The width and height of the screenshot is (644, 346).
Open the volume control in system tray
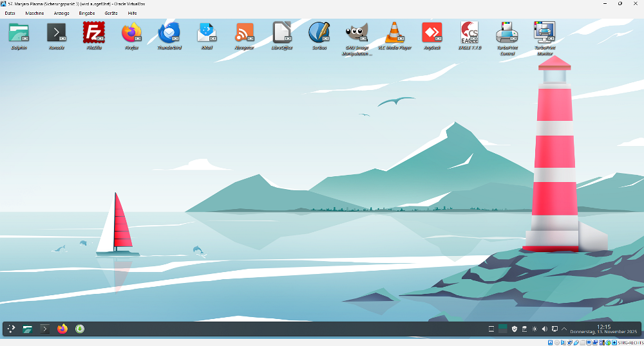(x=544, y=329)
